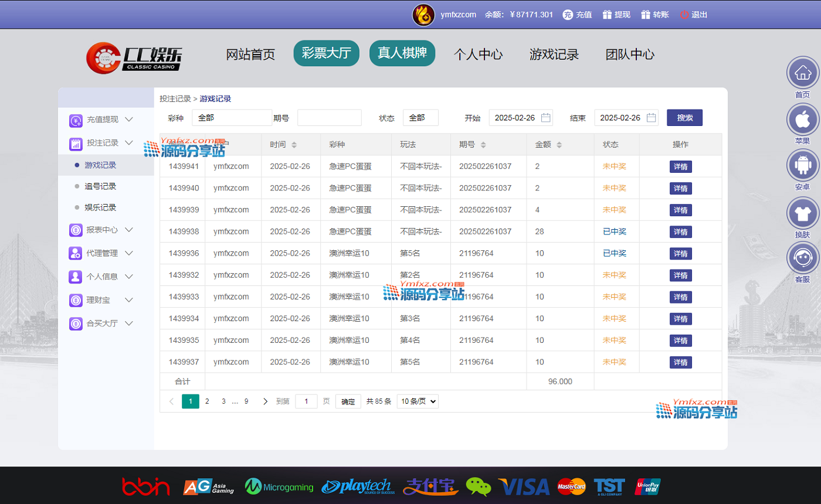Click the 期号 input field

[x=329, y=118]
